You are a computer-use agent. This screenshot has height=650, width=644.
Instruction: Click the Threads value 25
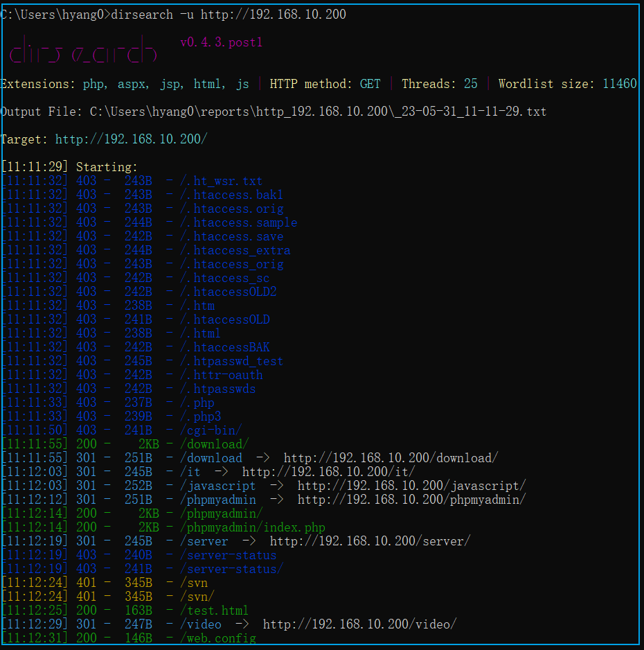coord(470,84)
